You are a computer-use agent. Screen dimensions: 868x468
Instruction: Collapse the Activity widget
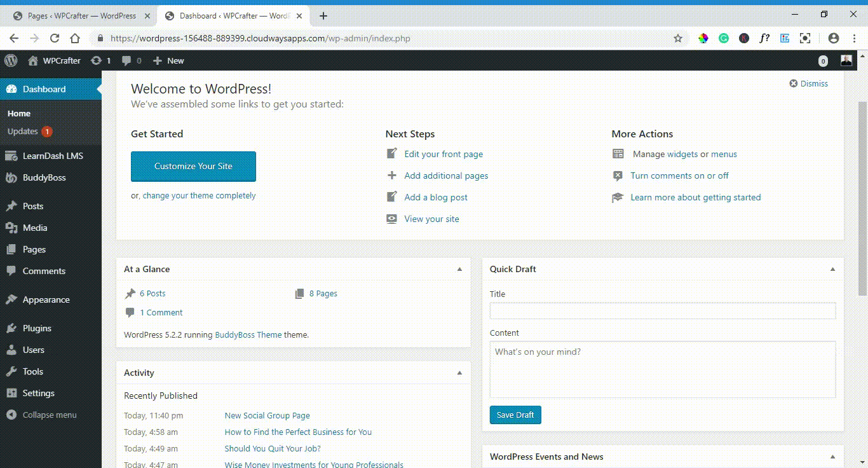click(460, 373)
